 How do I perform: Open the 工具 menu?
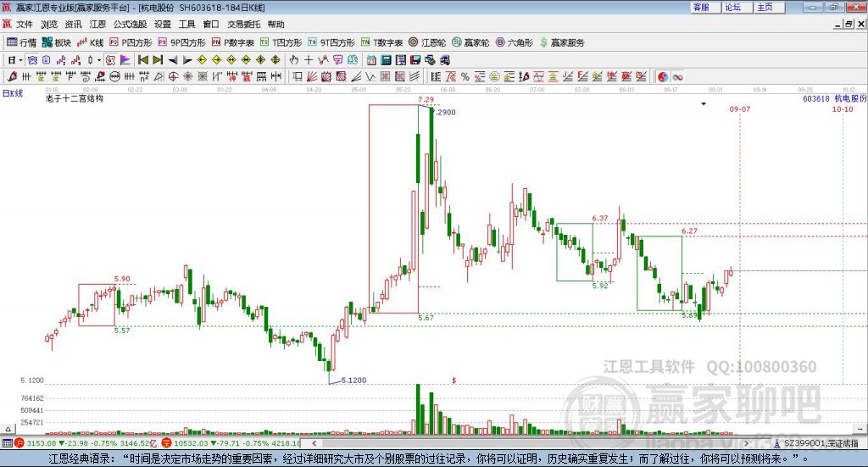(187, 25)
